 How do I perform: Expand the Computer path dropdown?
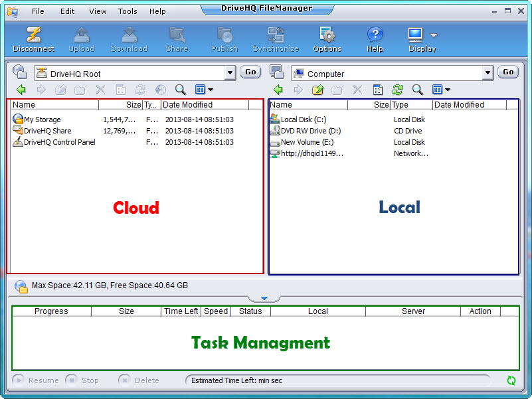488,73
